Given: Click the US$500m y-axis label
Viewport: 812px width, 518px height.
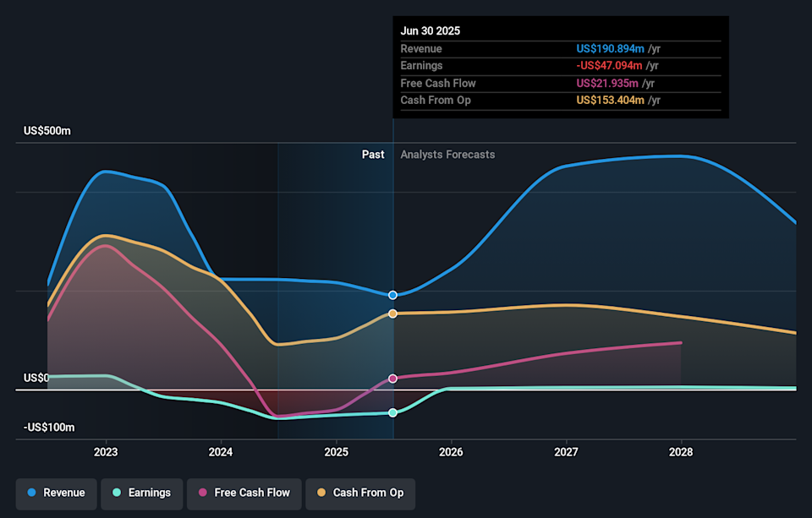Looking at the screenshot, I should [47, 131].
